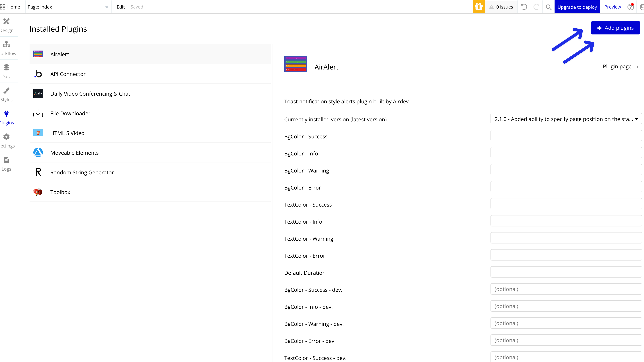
Task: Open the help question mark icon
Action: (631, 7)
